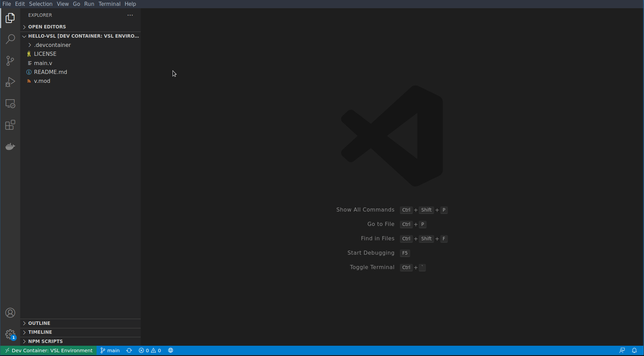Click the main branch indicator

(110, 351)
